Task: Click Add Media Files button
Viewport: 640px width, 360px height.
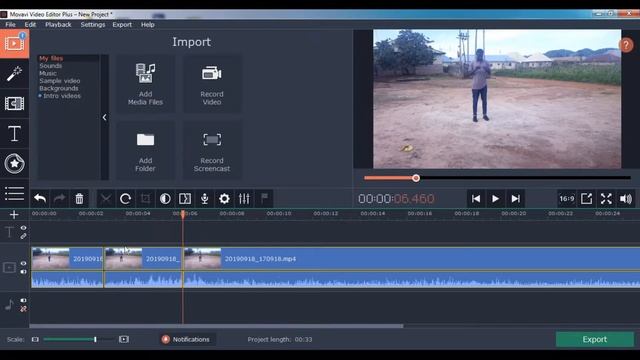Action: (x=145, y=84)
